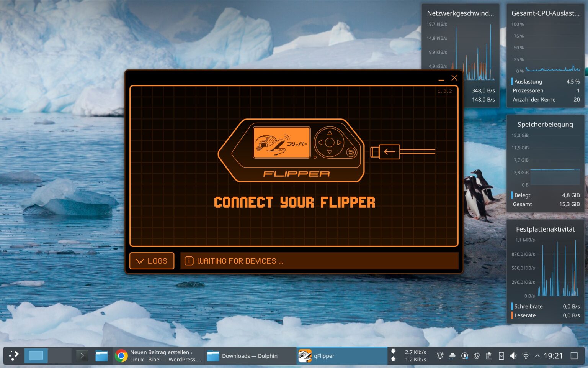588x368 pixels.
Task: Open the software updates tray icon
Action: 464,356
